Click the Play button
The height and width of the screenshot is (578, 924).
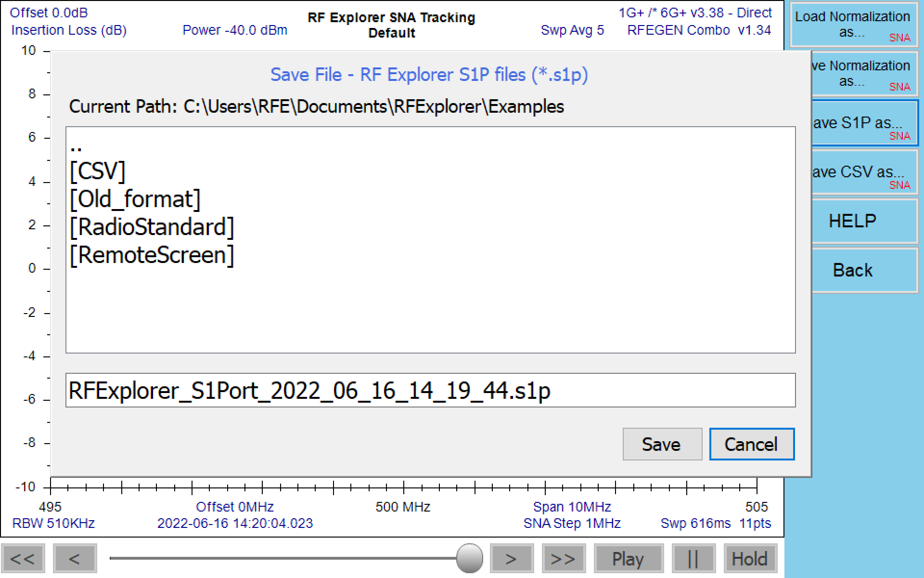pyautogui.click(x=629, y=559)
